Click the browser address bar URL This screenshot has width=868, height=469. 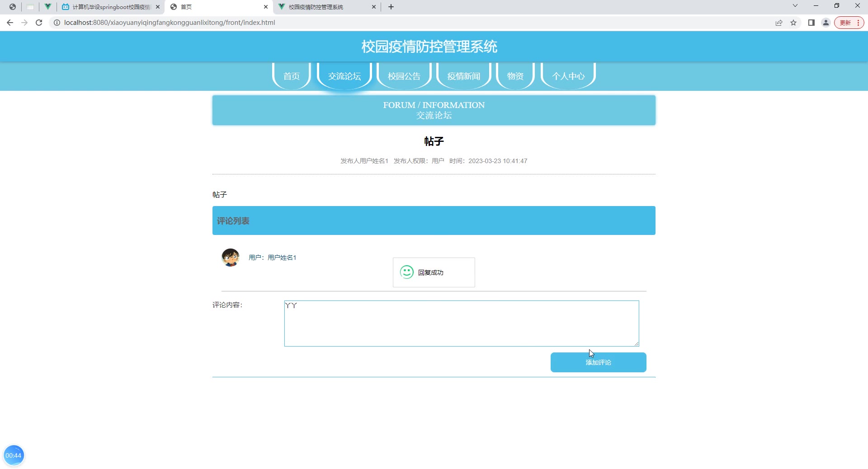pos(170,23)
